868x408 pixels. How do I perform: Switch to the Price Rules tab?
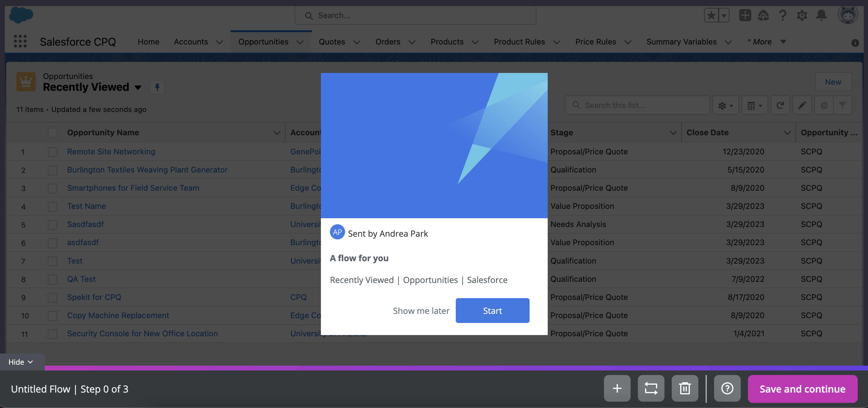596,42
